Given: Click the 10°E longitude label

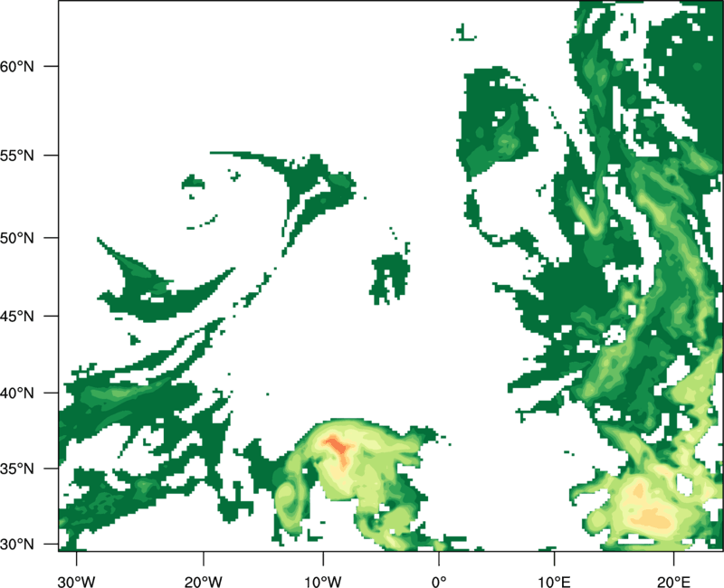Looking at the screenshot, I should (x=553, y=582).
